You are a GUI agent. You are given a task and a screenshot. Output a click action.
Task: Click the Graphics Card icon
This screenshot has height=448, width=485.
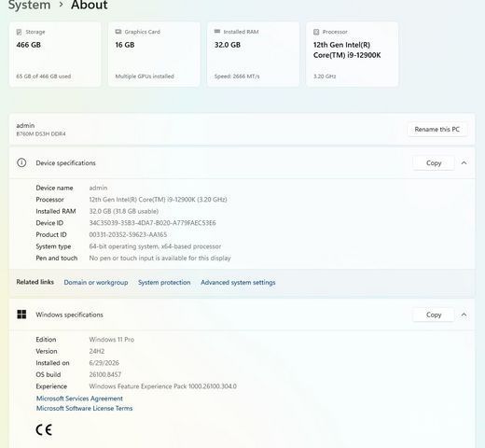[118, 32]
